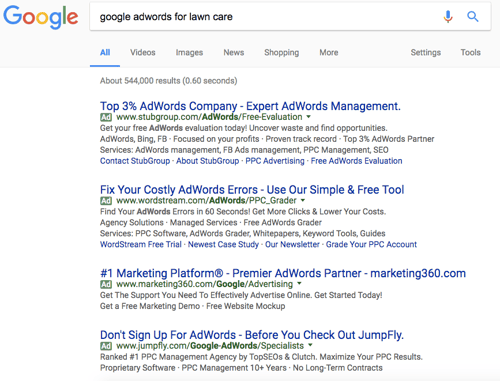Click the Ad badge beside www.wordstream.com
500x381 pixels.
point(106,201)
